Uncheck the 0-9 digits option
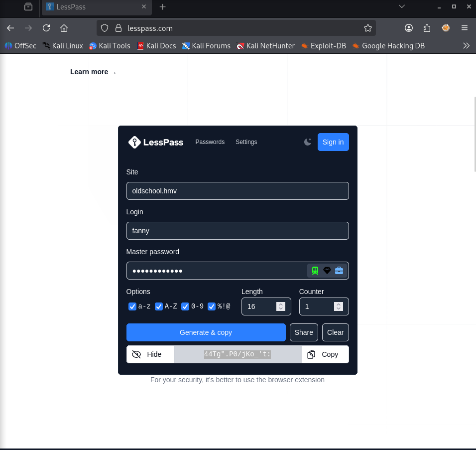This screenshot has height=450, width=476. pyautogui.click(x=185, y=306)
